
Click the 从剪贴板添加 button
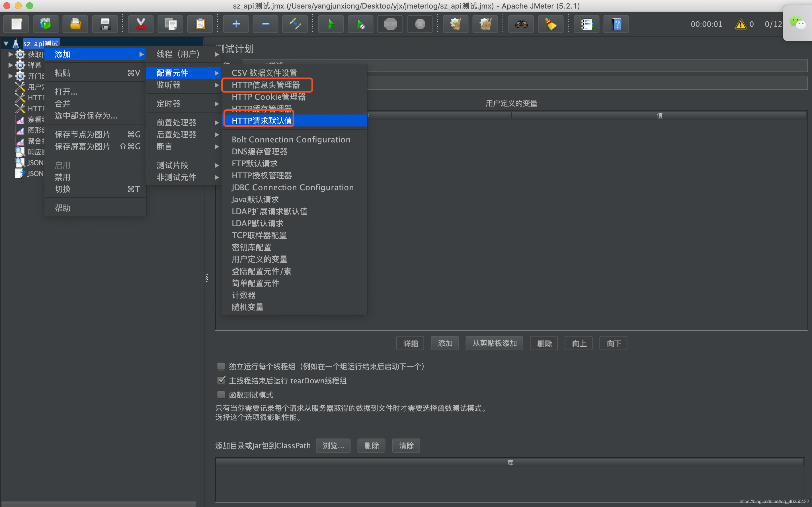[x=494, y=344]
